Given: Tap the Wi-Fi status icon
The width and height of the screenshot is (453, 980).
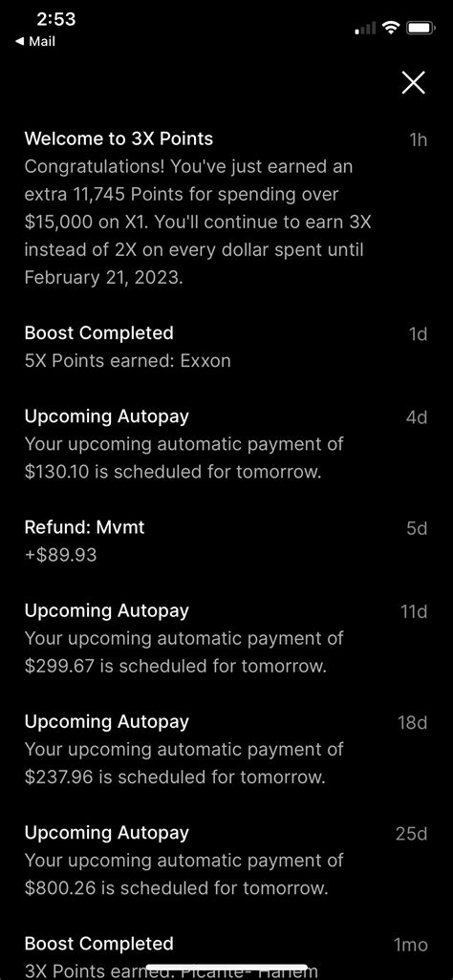Looking at the screenshot, I should pyautogui.click(x=392, y=28).
